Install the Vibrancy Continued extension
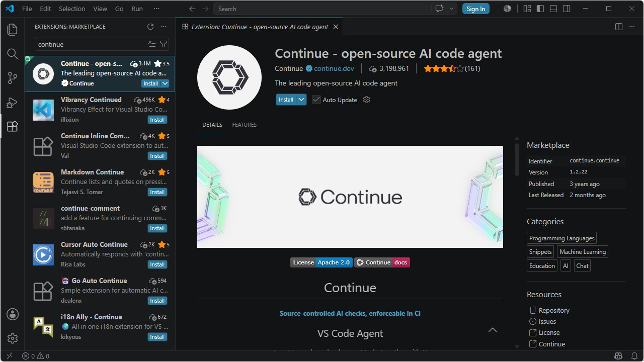This screenshot has width=644, height=362. click(157, 120)
